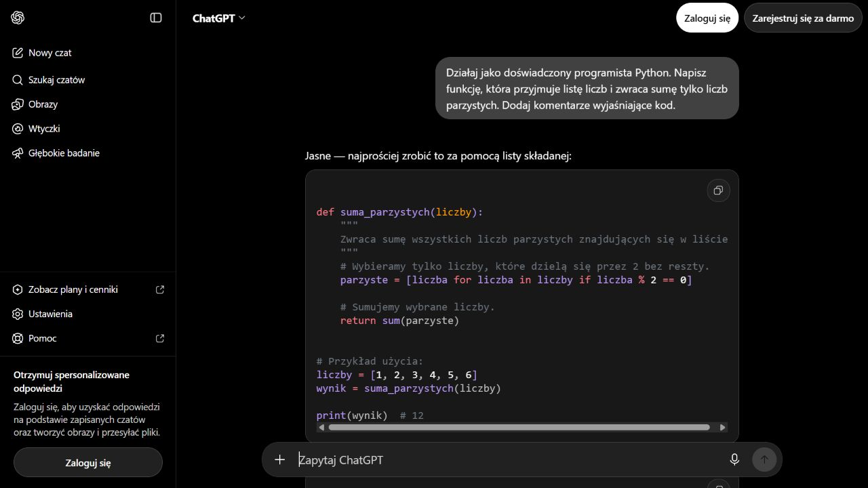This screenshot has width=868, height=488.
Task: Click the send arrow button
Action: click(764, 460)
